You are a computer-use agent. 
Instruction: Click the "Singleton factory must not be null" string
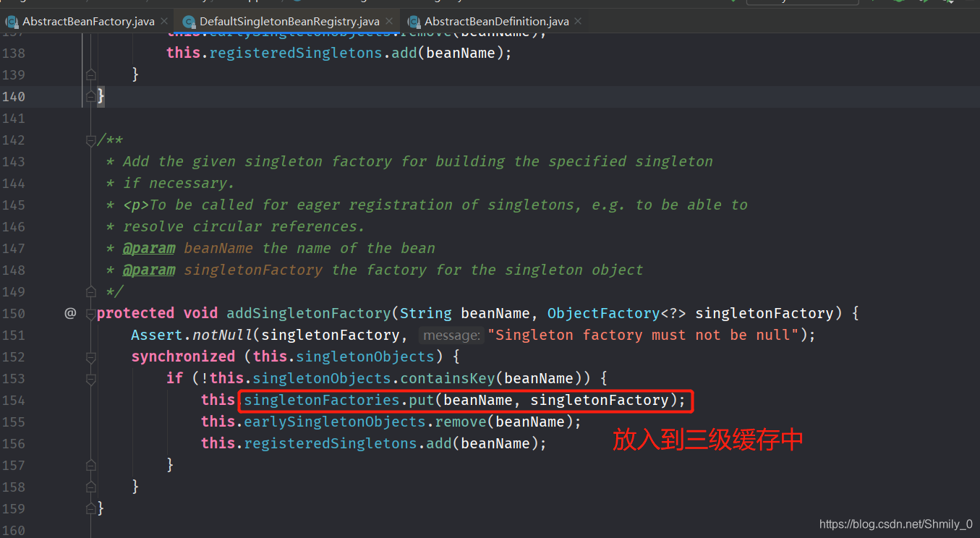click(x=644, y=335)
